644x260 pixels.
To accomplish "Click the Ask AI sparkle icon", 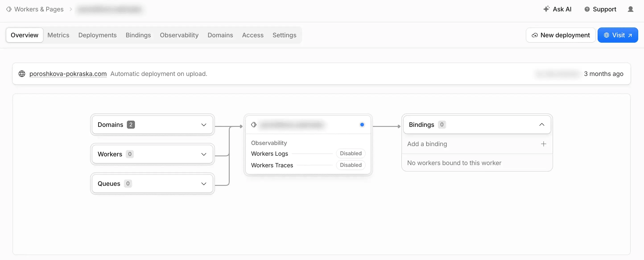I will point(547,9).
